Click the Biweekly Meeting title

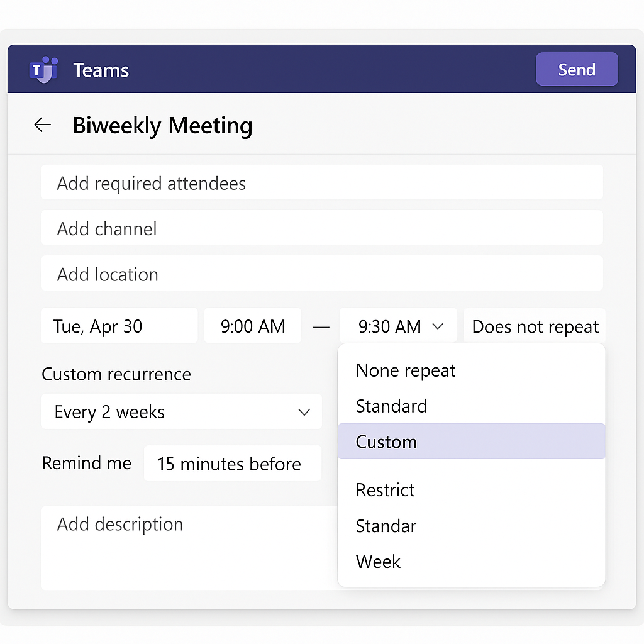163,125
